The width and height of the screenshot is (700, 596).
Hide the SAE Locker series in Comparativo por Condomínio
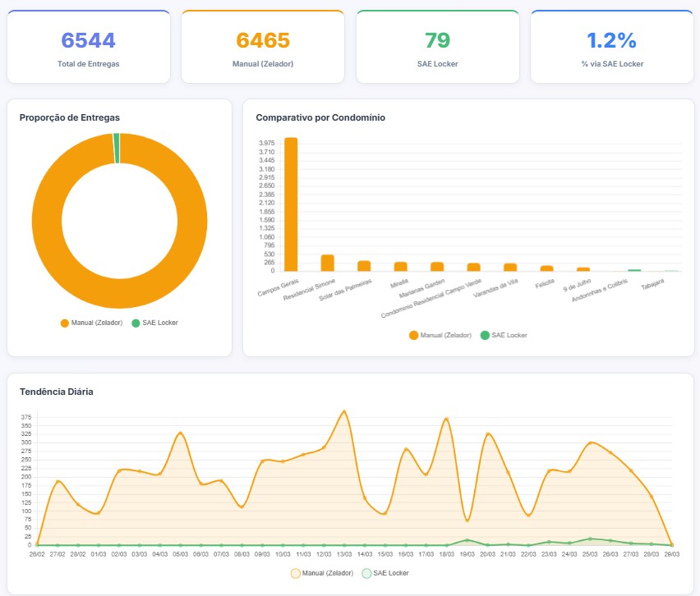[508, 335]
